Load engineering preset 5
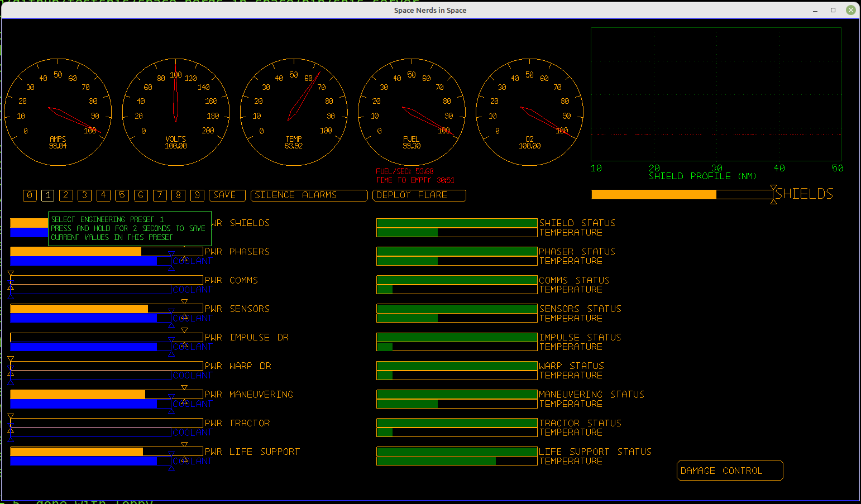 coord(122,195)
